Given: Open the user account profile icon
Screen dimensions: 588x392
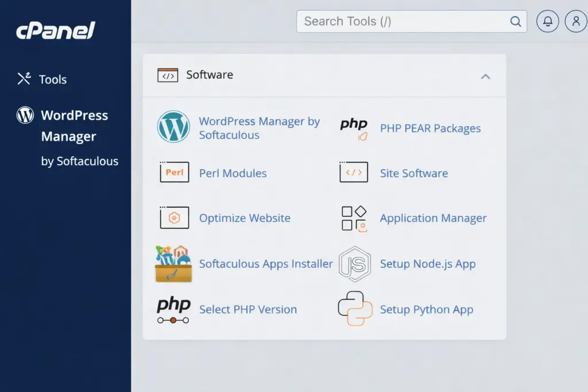Looking at the screenshot, I should click(x=576, y=21).
